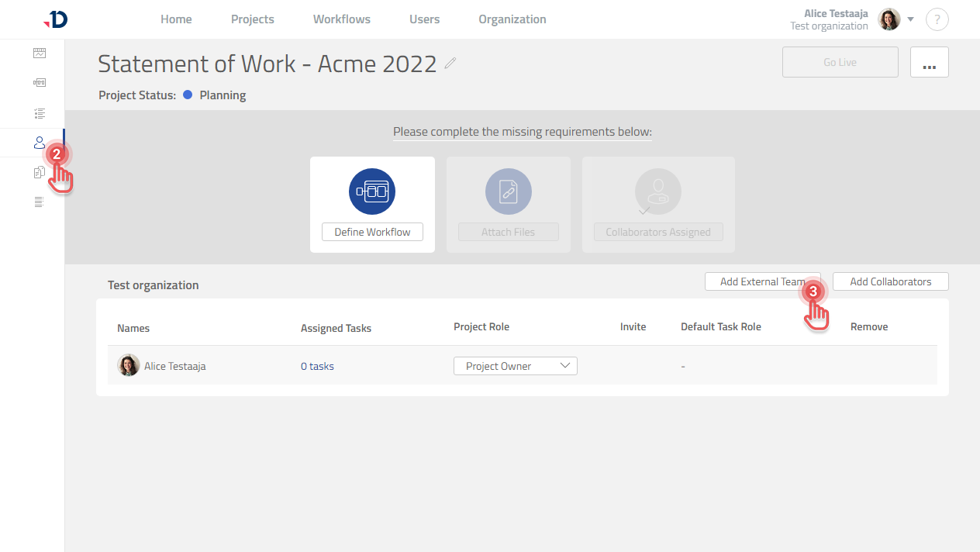Screen dimensions: 980x552
Task: Open the dashboard overview sidebar icon
Action: [x=40, y=53]
